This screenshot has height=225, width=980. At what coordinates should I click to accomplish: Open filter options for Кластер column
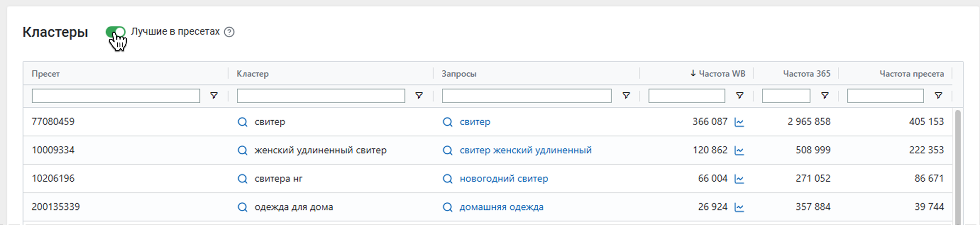tap(418, 95)
